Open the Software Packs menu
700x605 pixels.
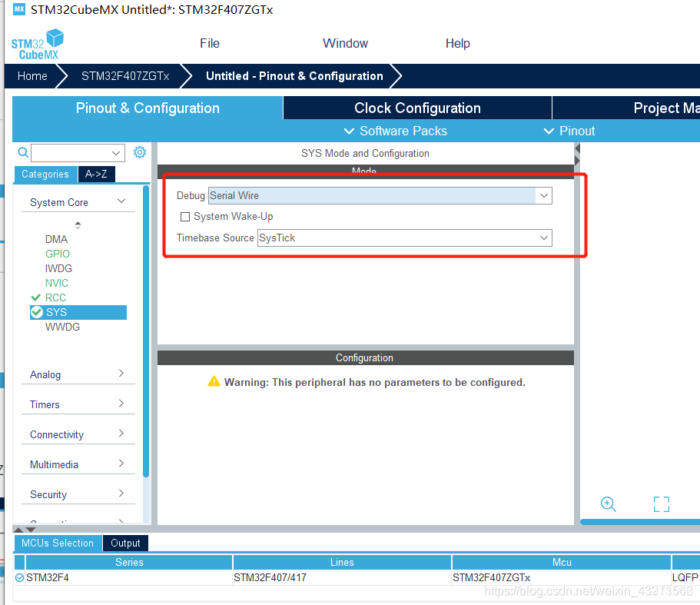click(396, 131)
